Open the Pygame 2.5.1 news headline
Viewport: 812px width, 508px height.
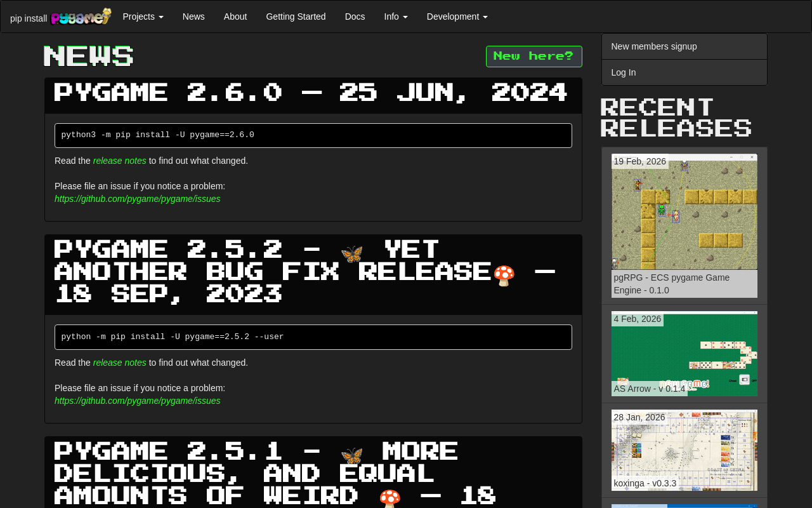[276, 473]
